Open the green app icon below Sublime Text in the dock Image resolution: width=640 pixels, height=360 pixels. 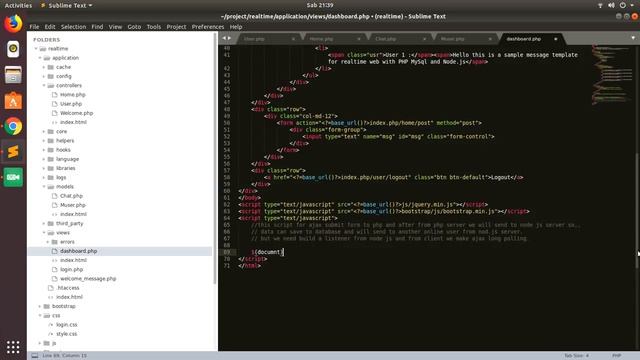click(x=13, y=177)
